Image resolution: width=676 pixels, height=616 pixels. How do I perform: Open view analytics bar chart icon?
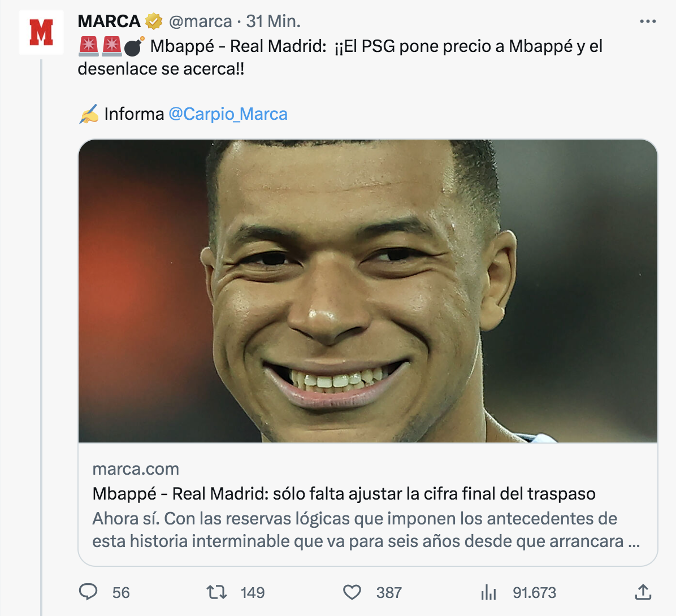488,592
